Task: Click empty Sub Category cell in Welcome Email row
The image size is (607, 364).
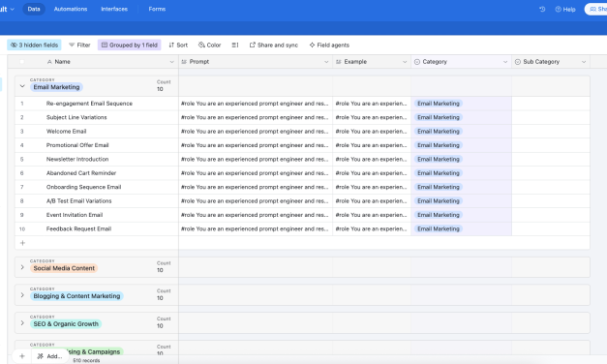Action: pyautogui.click(x=551, y=132)
